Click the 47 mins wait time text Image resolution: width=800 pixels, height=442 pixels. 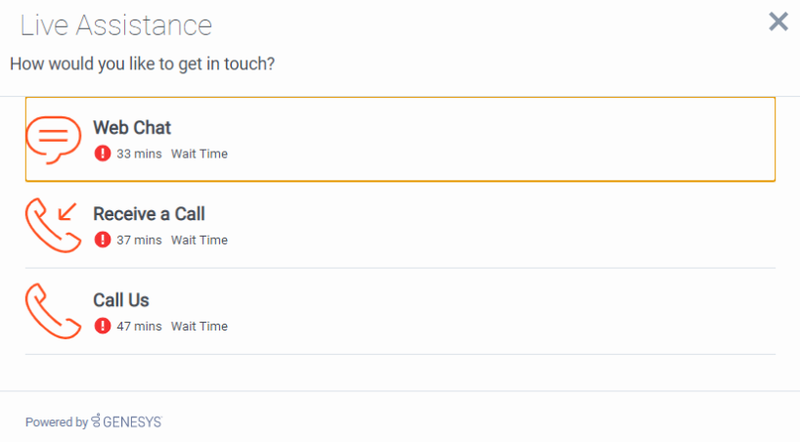click(139, 326)
